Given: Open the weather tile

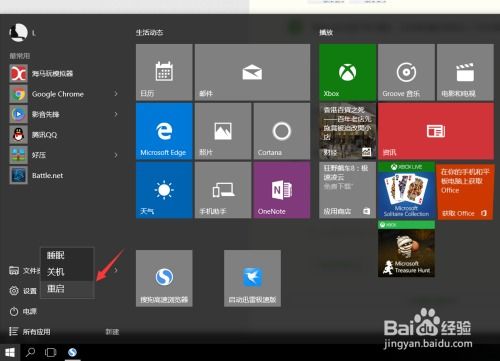Looking at the screenshot, I should pos(164,190).
